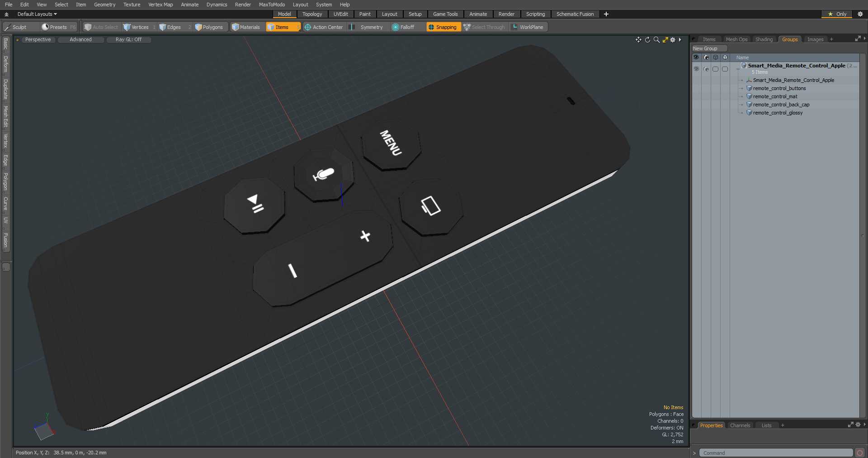Open the Vertex Map menu

click(x=160, y=5)
